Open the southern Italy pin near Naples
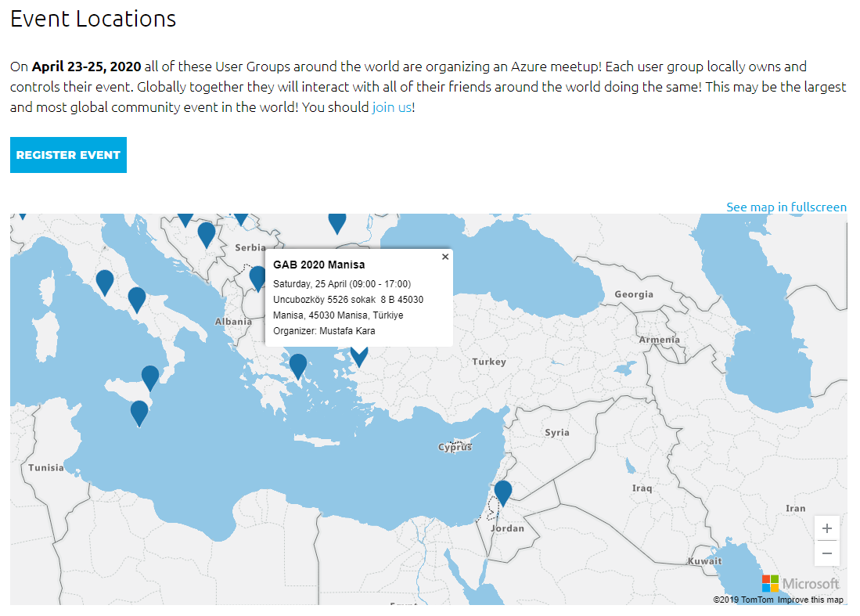The height and width of the screenshot is (616, 860). (x=137, y=297)
